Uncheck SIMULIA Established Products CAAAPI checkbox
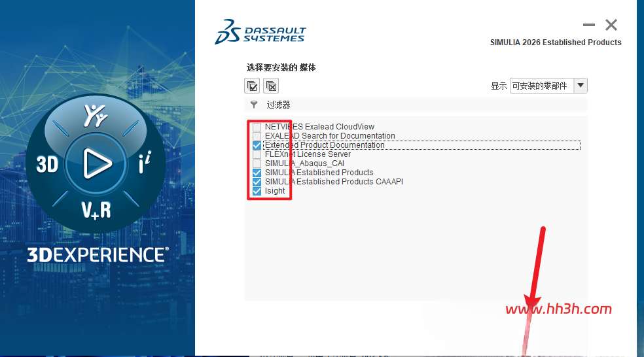This screenshot has width=644, height=357. tap(257, 182)
